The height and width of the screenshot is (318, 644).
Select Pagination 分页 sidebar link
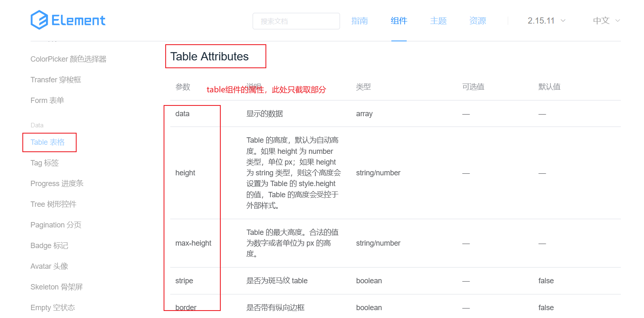[x=56, y=225]
